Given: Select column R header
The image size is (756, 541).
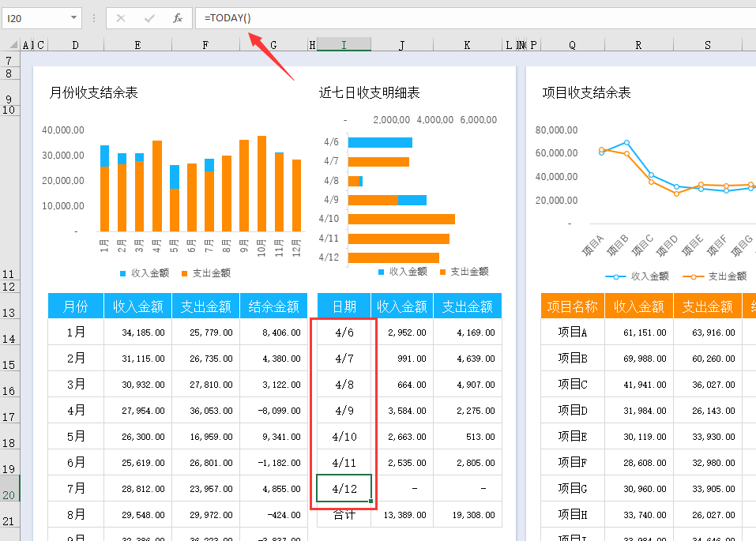Looking at the screenshot, I should tap(638, 45).
